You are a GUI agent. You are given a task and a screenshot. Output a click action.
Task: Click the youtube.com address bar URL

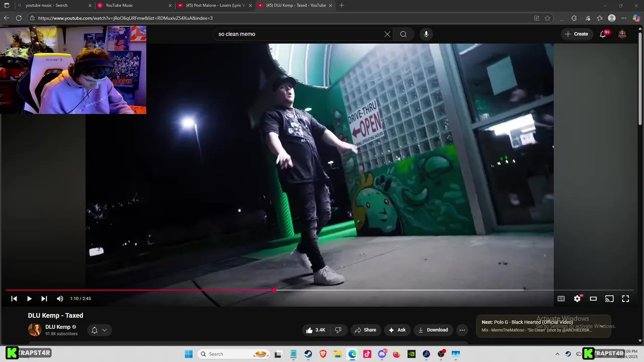[125, 18]
